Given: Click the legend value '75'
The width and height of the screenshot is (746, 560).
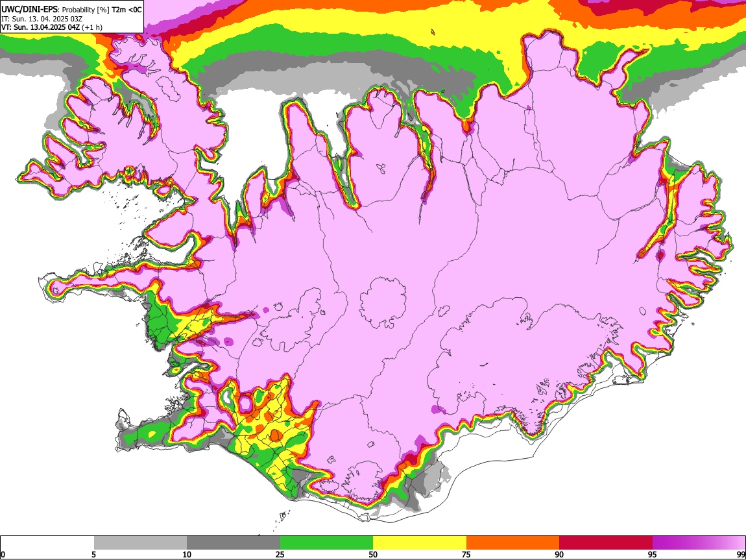Looking at the screenshot, I should tap(466, 554).
